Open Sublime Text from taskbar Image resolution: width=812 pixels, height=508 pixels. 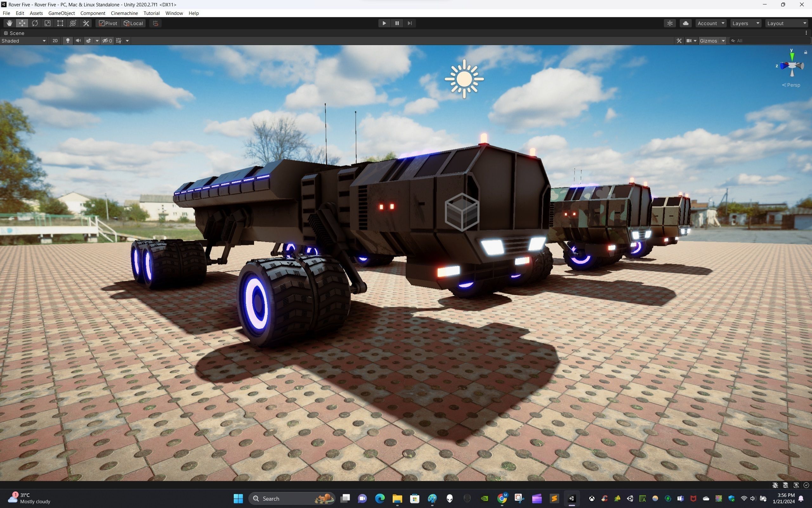coord(554,498)
